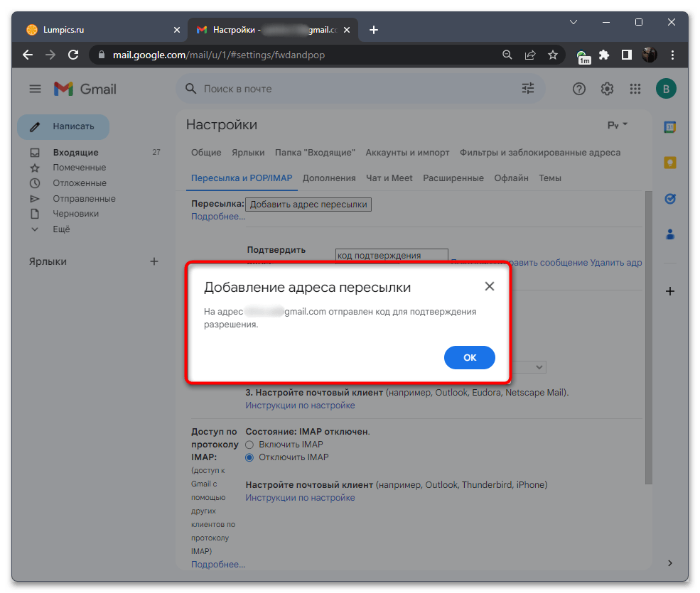Close the forwarding address dialog with X
Screen dimensions: 700x593
pyautogui.click(x=489, y=286)
